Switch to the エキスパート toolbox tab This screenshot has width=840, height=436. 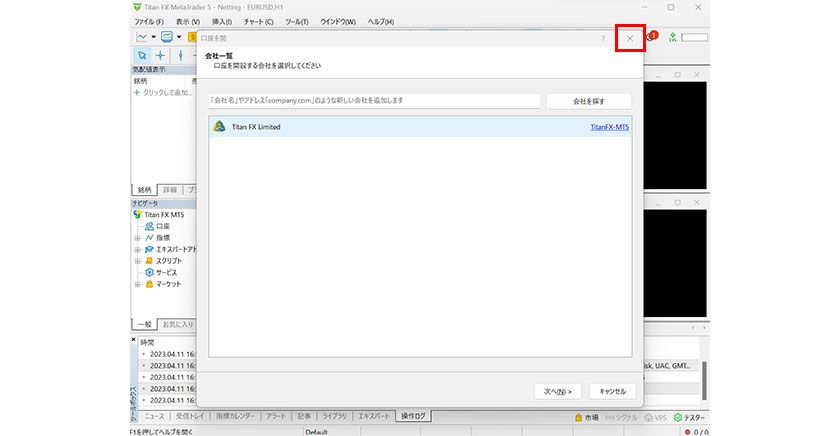(373, 416)
